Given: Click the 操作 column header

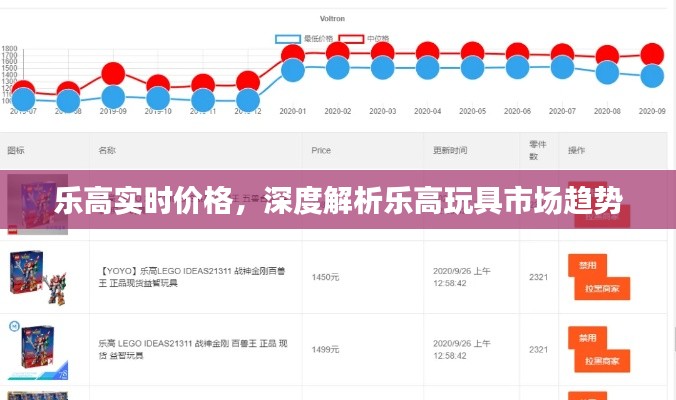Looking at the screenshot, I should click(x=576, y=150).
